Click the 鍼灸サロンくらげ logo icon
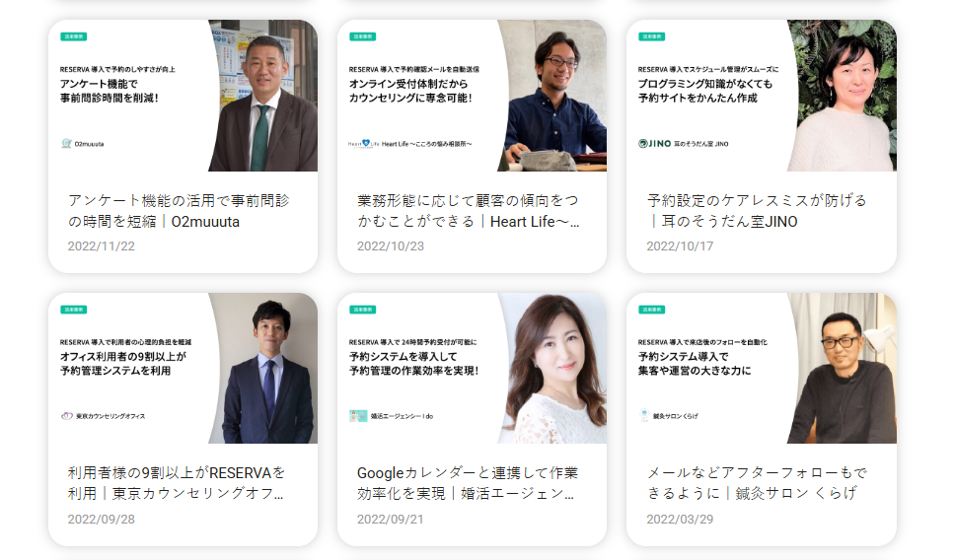This screenshot has height=560, width=954. [643, 416]
